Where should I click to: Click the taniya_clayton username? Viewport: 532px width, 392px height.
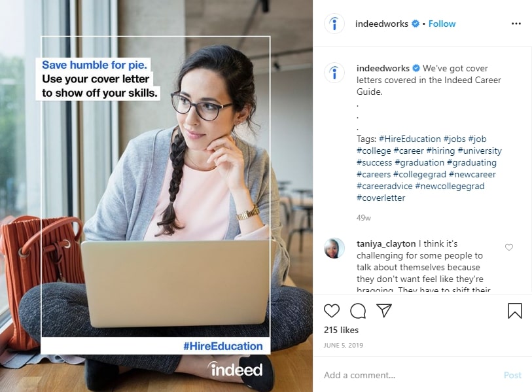click(x=386, y=243)
